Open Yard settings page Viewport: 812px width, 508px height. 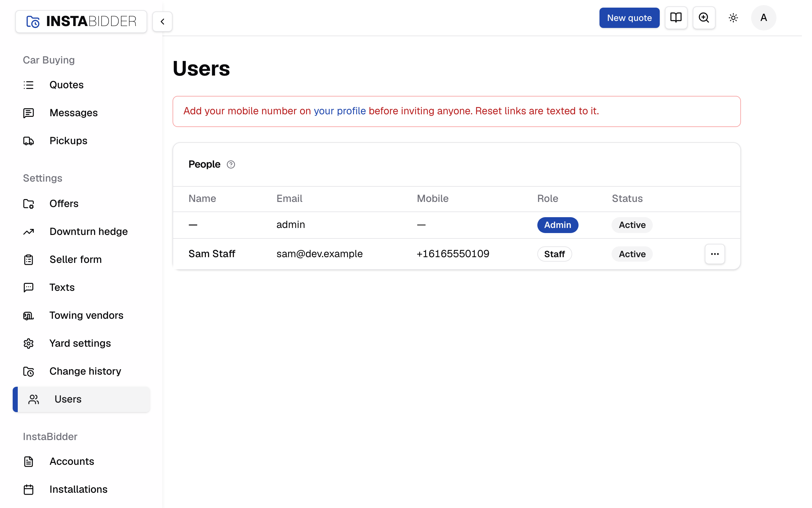click(81, 343)
